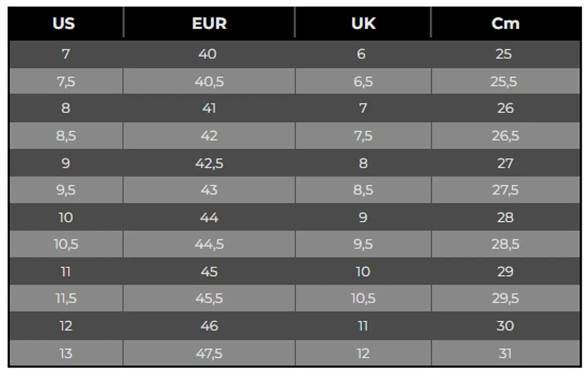Select US size 11,5 cell

pos(66,299)
